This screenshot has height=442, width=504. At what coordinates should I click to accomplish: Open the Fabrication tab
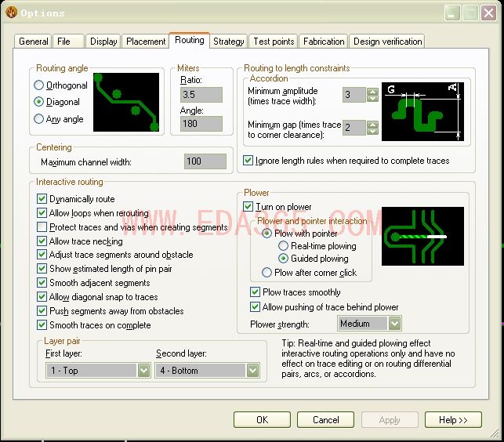pos(324,42)
